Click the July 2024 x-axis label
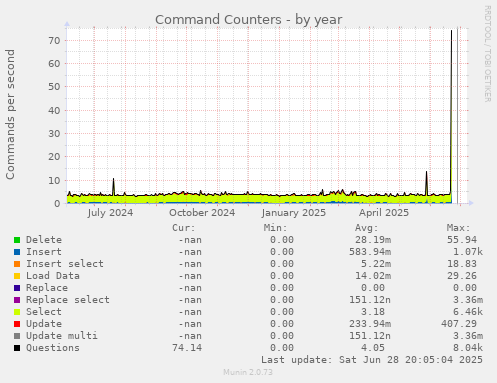The width and height of the screenshot is (497, 383). tap(110, 213)
